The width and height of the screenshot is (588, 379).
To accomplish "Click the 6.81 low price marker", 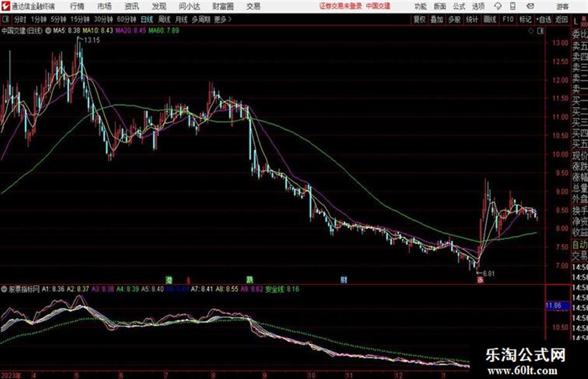I will [x=488, y=274].
